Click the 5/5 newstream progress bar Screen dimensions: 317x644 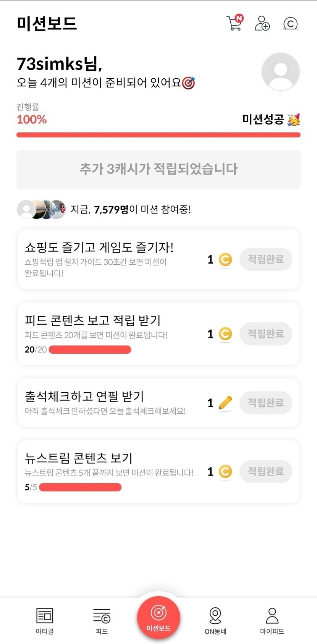tap(80, 487)
